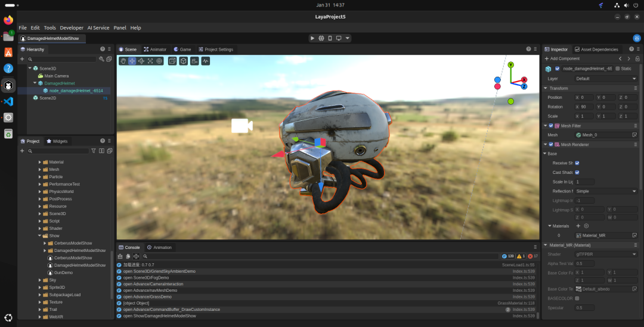The width and height of the screenshot is (644, 327).
Task: Click the Add Component button
Action: point(562,59)
